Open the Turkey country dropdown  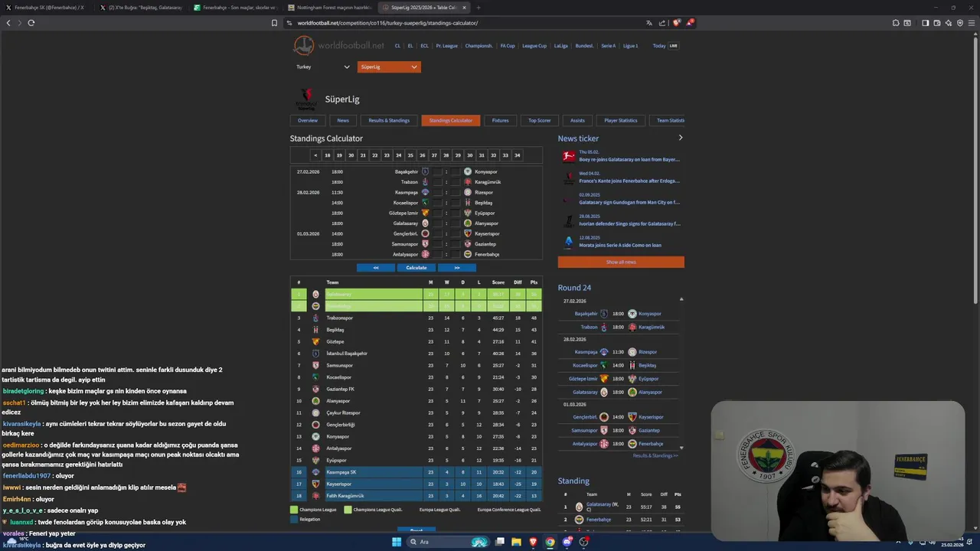tap(323, 67)
